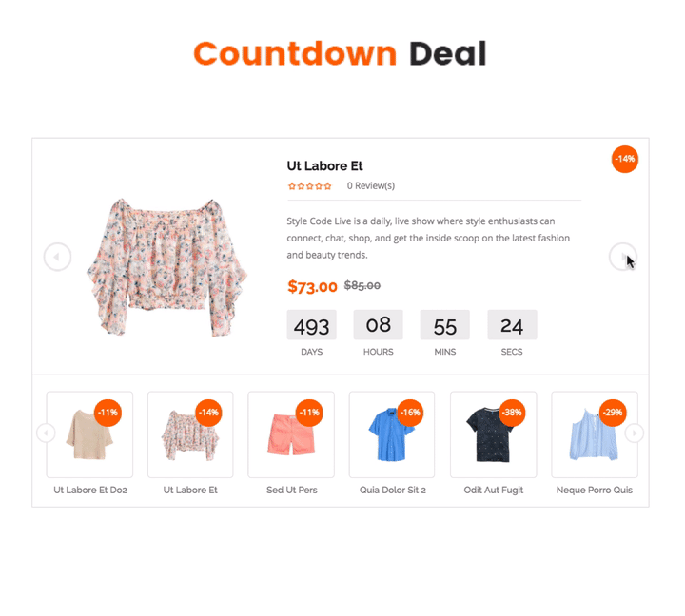Open the Quia Dolor Sit 2 product name
685x616 pixels.
[392, 490]
